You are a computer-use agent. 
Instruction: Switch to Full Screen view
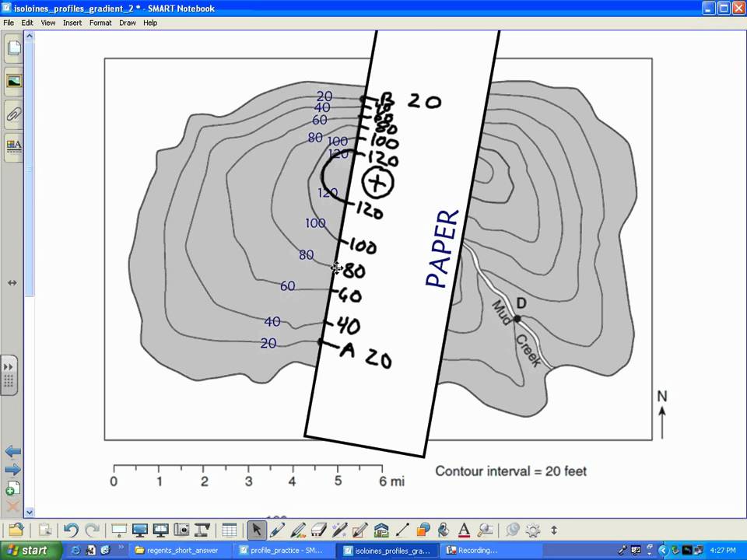[x=139, y=530]
